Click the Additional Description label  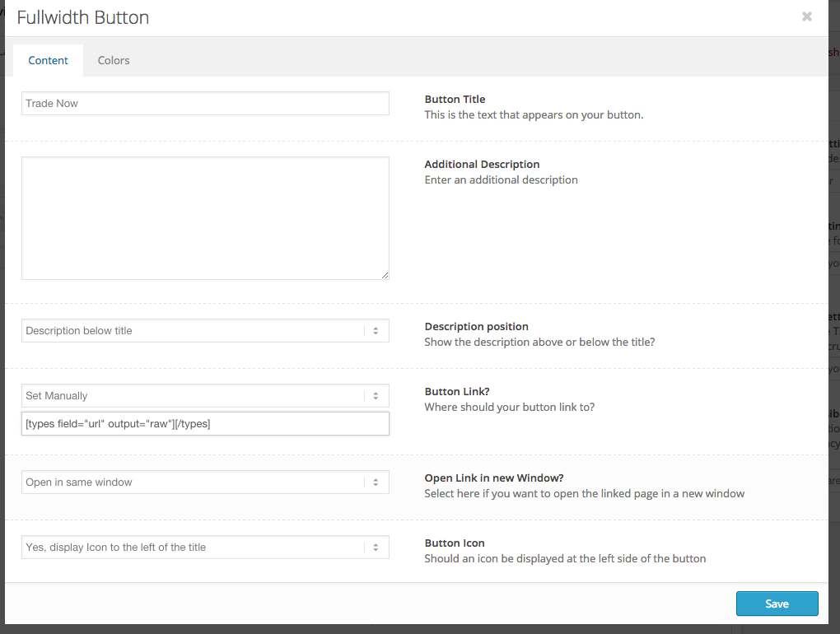point(482,165)
